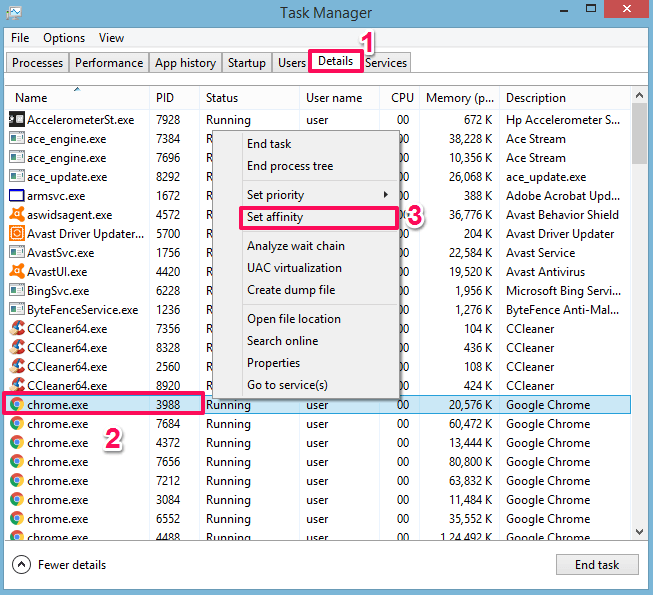Choose Search online
The image size is (653, 595).
[x=318, y=341]
